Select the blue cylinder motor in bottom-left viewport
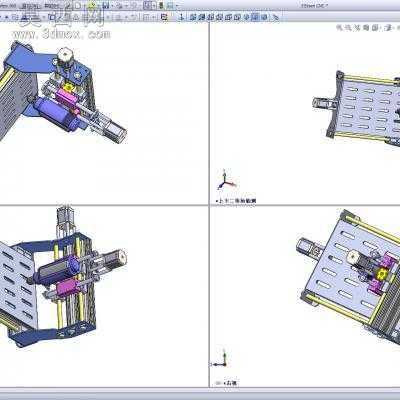 58,269
